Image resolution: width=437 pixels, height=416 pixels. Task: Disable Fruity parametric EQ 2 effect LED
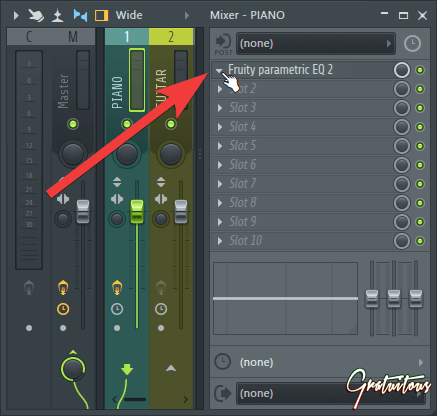(420, 70)
